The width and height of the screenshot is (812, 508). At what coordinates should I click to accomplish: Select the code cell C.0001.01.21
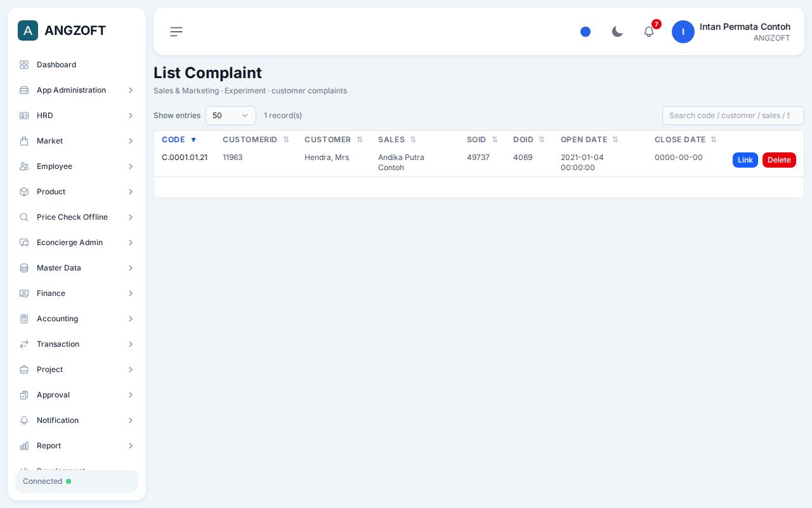tap(185, 157)
